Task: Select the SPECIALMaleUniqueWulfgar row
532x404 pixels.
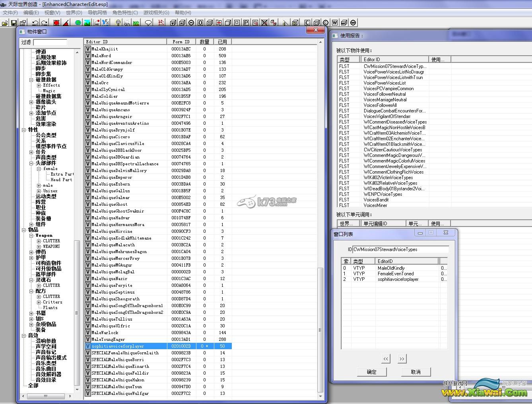Action: click(x=158, y=393)
